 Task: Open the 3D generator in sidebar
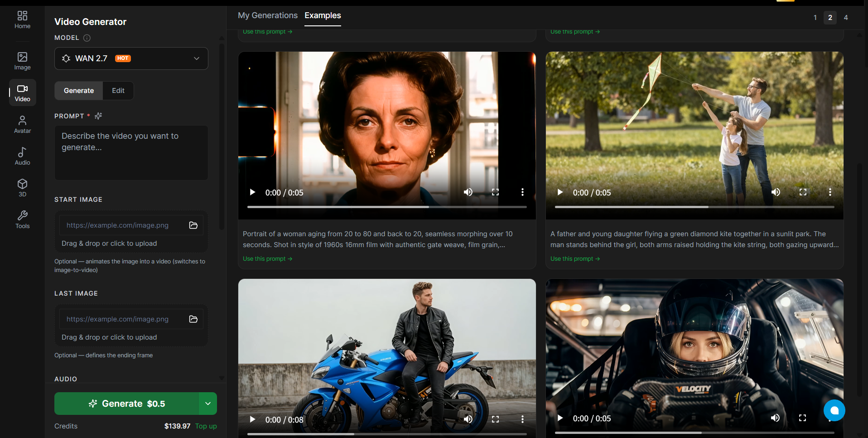pos(22,188)
